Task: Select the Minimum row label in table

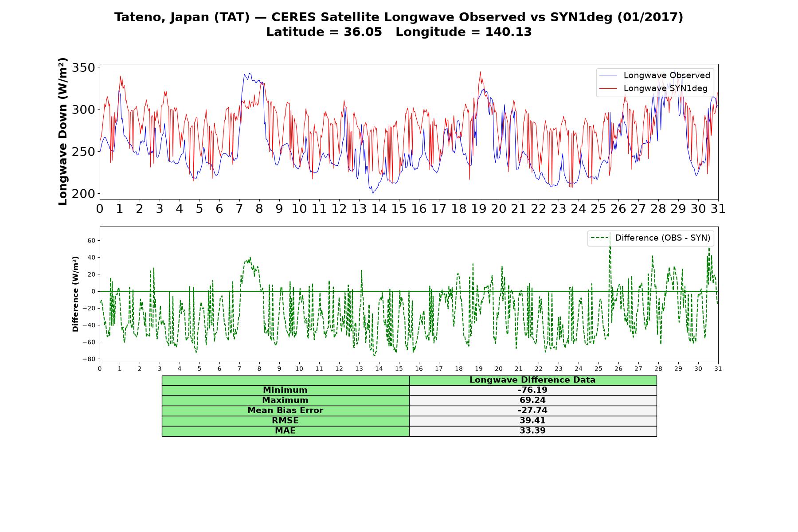Action: click(x=286, y=390)
